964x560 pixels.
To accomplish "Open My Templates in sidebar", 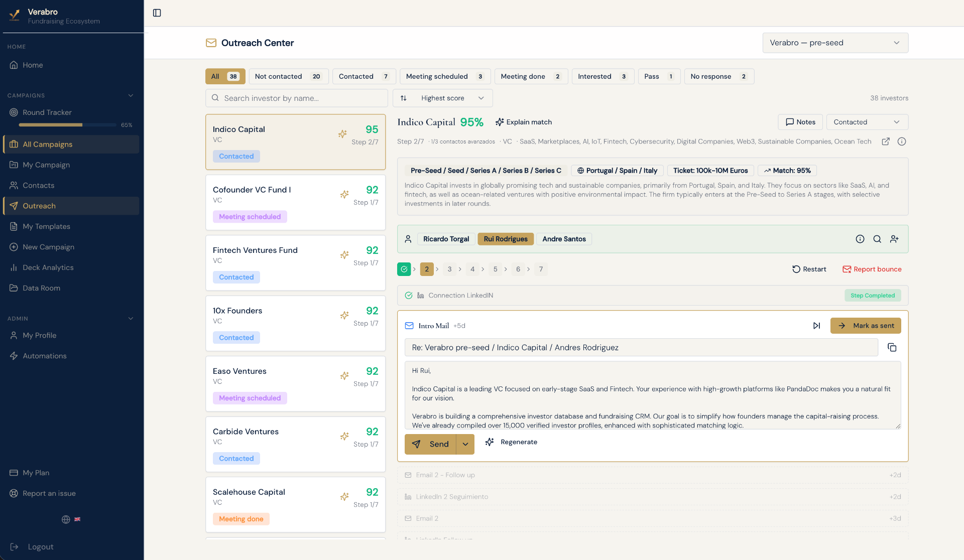I will tap(71, 226).
